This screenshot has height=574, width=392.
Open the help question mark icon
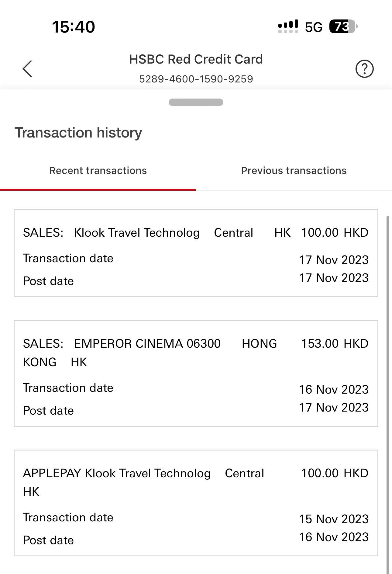[x=364, y=69]
